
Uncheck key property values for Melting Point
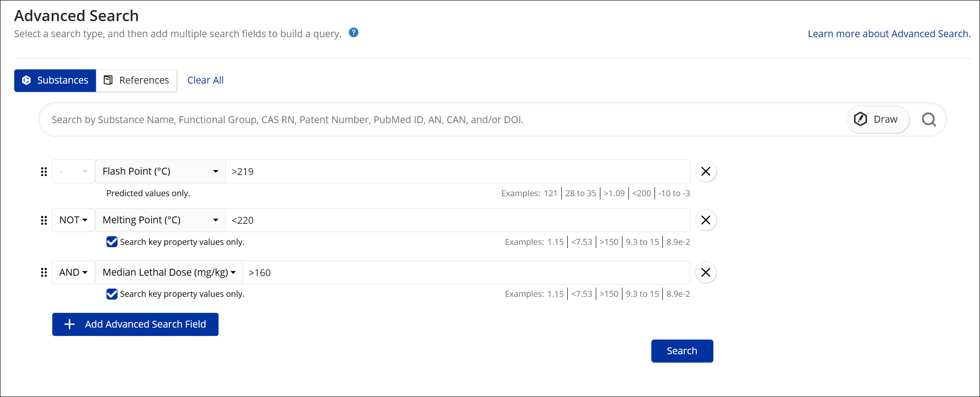click(x=112, y=242)
